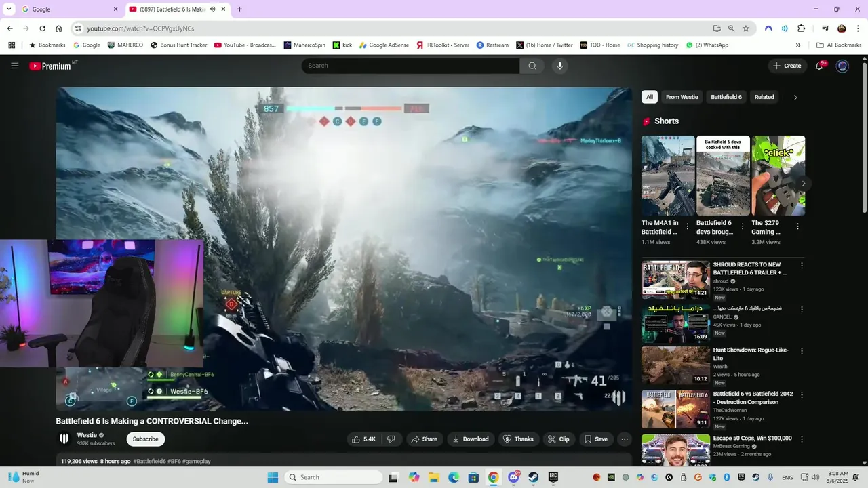Image resolution: width=868 pixels, height=488 pixels.
Task: Mute the YouTube tab audio
Action: [x=212, y=9]
